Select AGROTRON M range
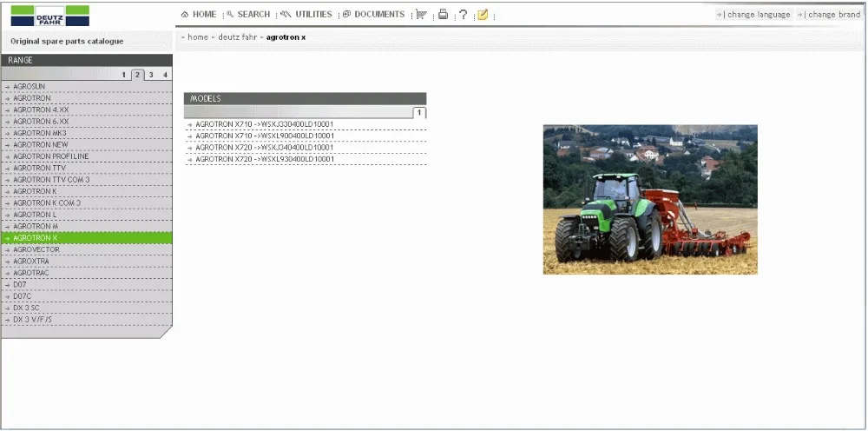The width and height of the screenshot is (868, 431). (86, 226)
